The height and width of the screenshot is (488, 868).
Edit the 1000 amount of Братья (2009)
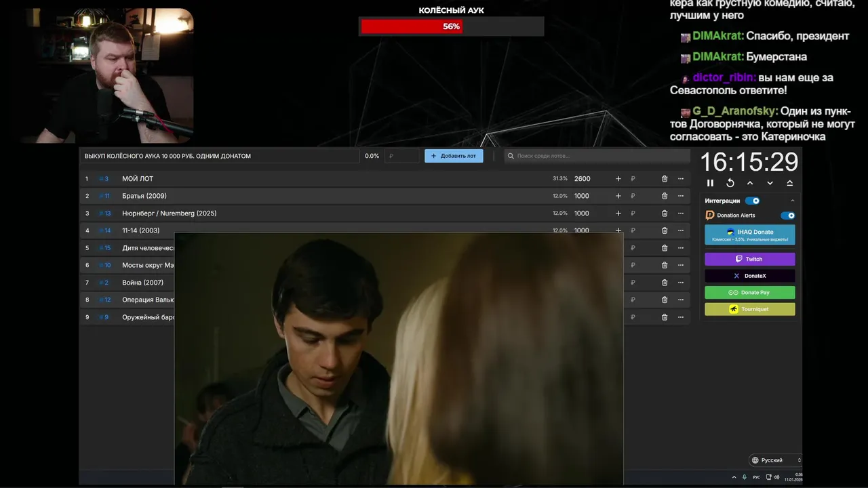click(x=582, y=196)
